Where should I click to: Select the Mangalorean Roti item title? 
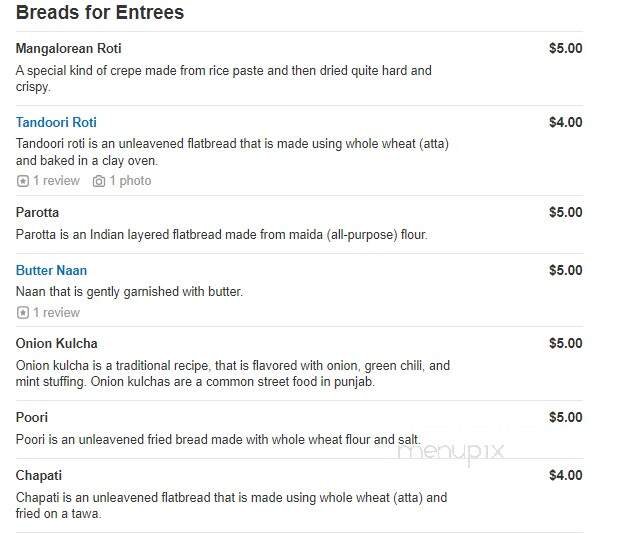69,49
